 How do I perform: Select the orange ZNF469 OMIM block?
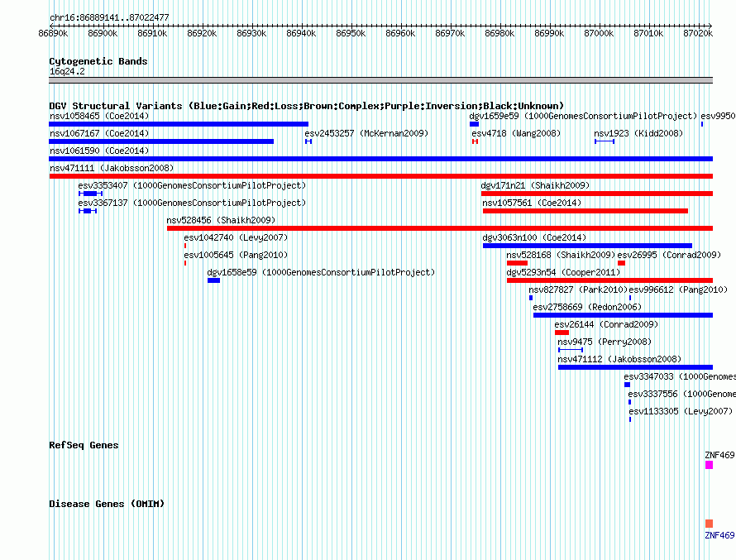710,524
